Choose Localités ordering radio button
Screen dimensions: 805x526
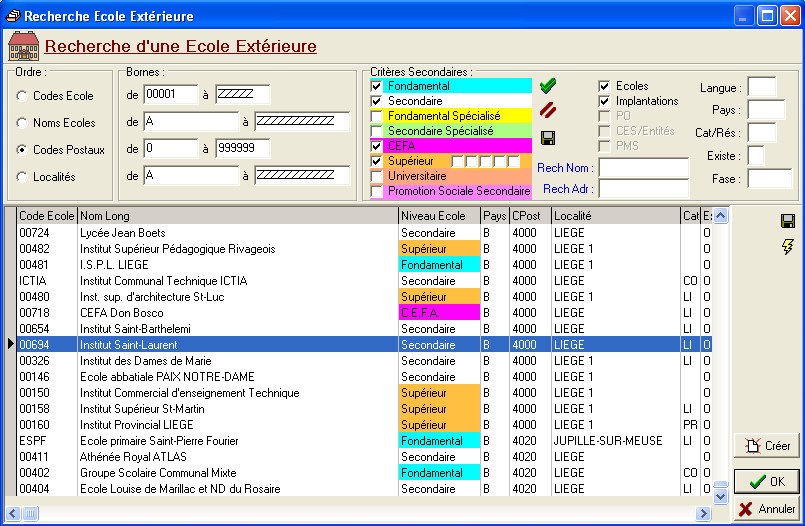[x=22, y=177]
